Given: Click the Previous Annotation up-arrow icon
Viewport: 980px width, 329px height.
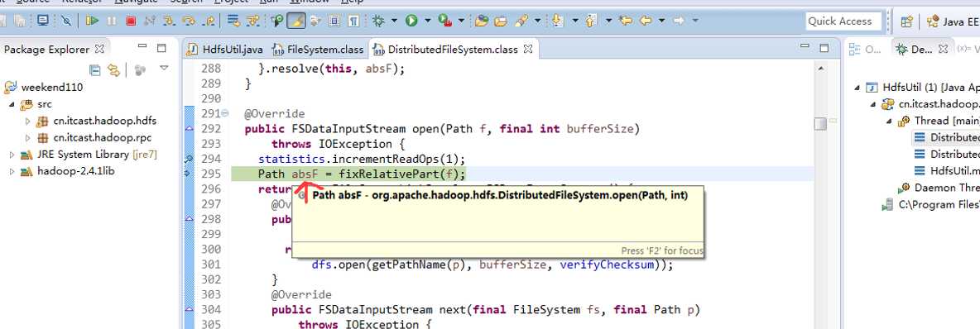Looking at the screenshot, I should point(591,21).
